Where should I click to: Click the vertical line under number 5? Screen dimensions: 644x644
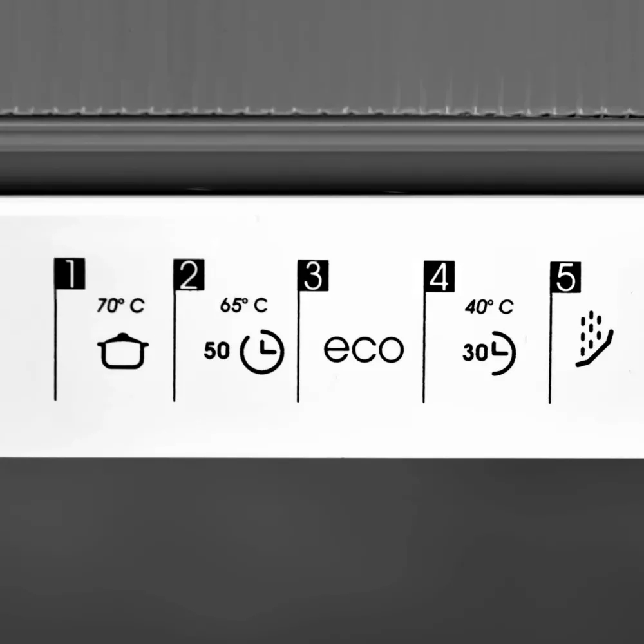(x=550, y=348)
